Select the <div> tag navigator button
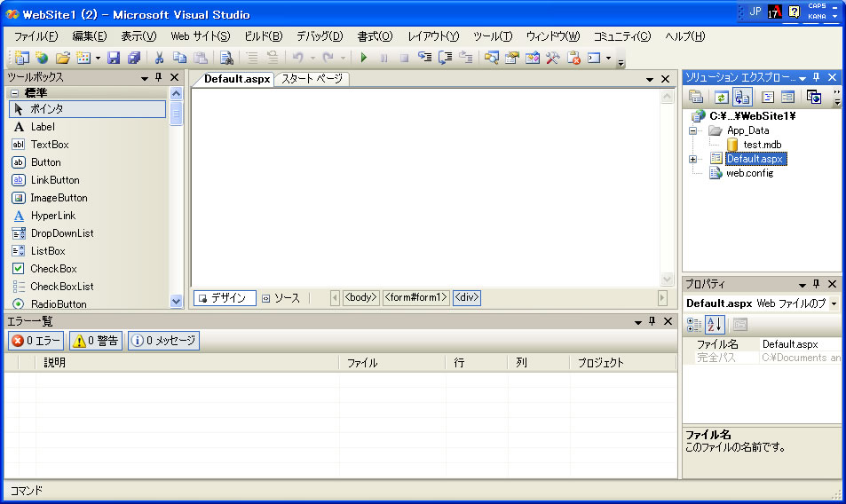Screen dimensions: 846x504 (x=467, y=297)
